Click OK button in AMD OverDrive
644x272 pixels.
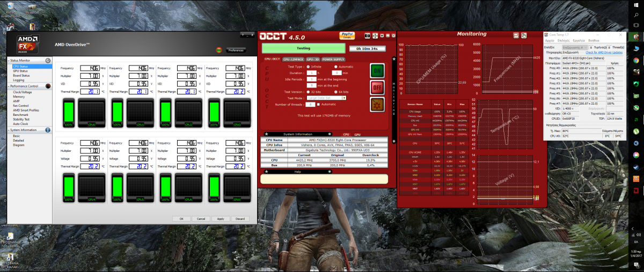(x=181, y=218)
